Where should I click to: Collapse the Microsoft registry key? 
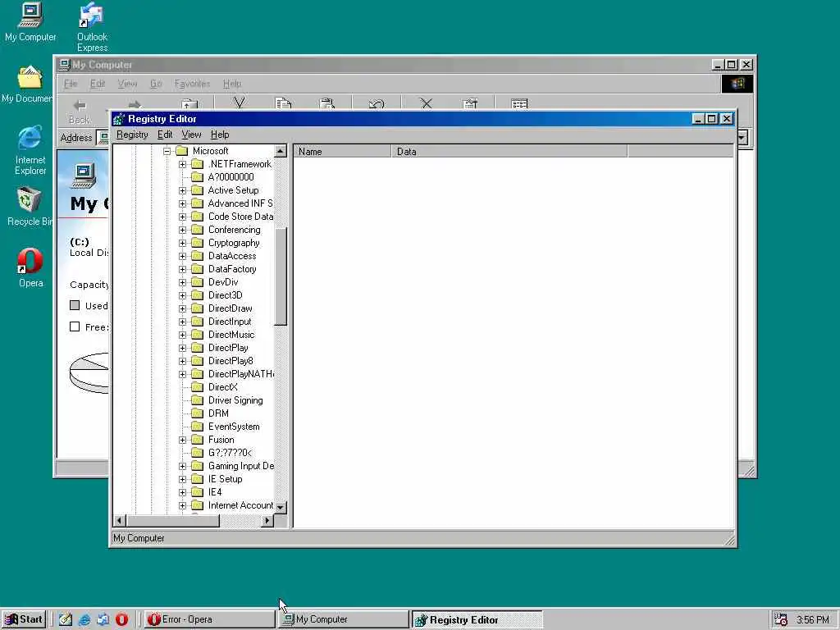(x=167, y=151)
